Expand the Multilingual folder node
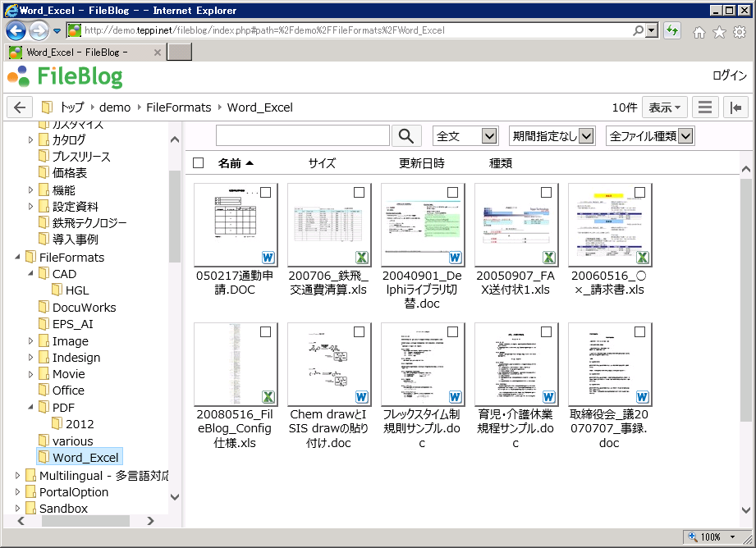The width and height of the screenshot is (756, 548). 17,475
